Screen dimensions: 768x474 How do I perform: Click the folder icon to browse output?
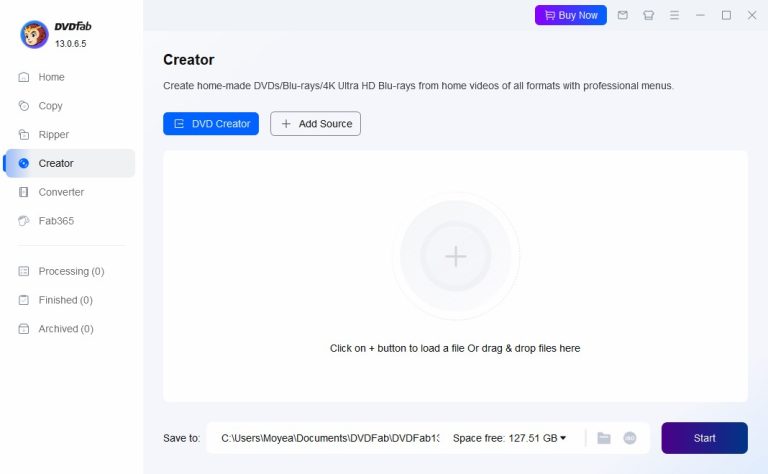tap(604, 438)
